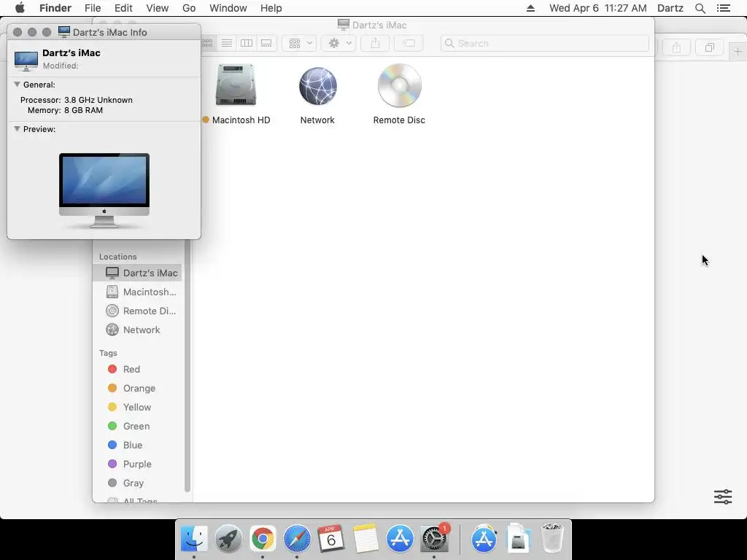Open System Preferences with update badge
This screenshot has width=747, height=560.
(x=434, y=539)
